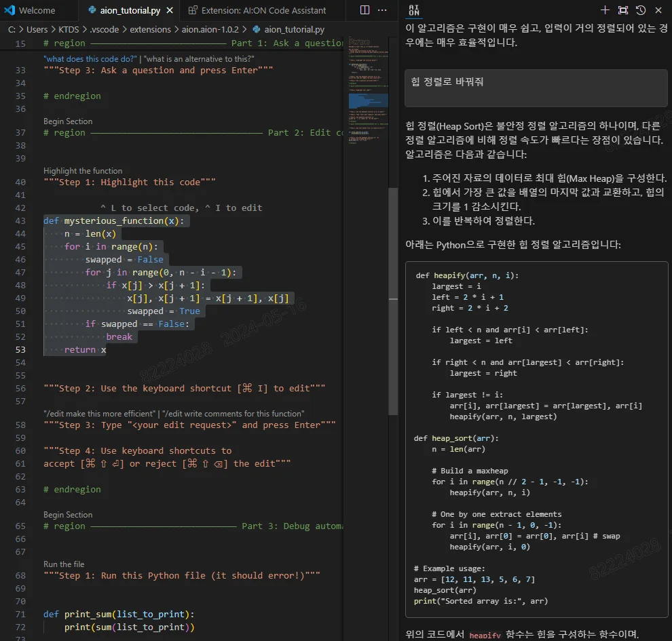The height and width of the screenshot is (641, 672).
Task: Click "what is an alternative to this?" CodeLens
Action: pyautogui.click(x=199, y=59)
